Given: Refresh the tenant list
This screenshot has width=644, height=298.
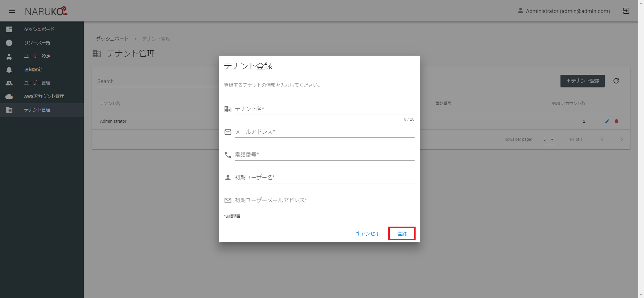Looking at the screenshot, I should click(x=616, y=81).
